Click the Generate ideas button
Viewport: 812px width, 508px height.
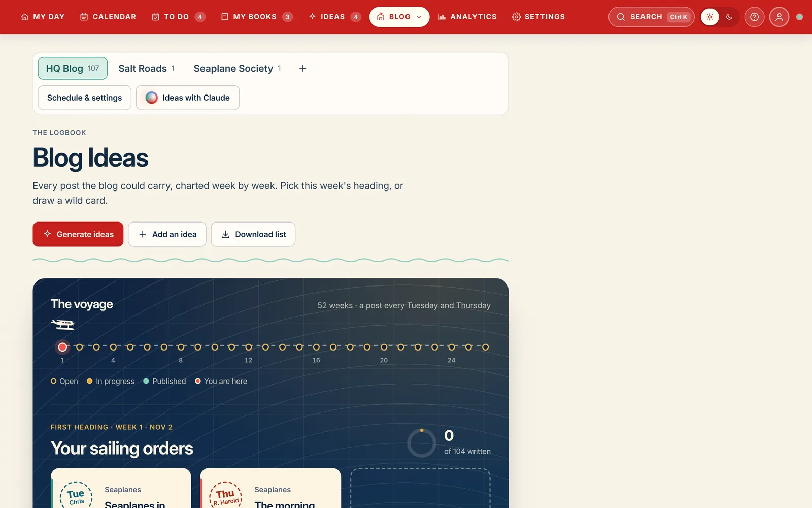(78, 234)
